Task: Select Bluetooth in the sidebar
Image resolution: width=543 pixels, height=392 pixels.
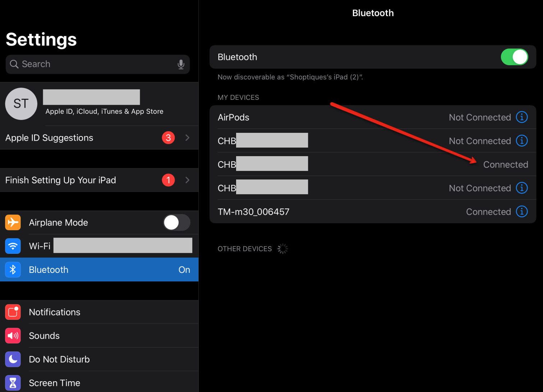Action: point(99,270)
